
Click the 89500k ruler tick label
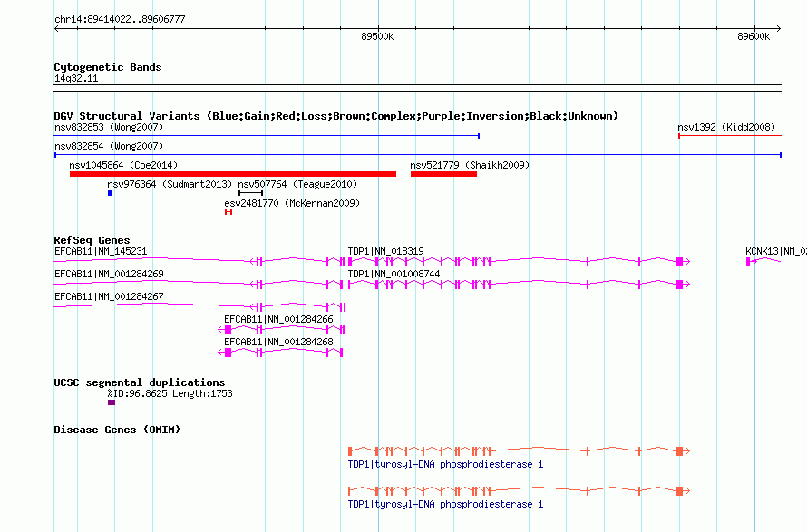pyautogui.click(x=377, y=36)
